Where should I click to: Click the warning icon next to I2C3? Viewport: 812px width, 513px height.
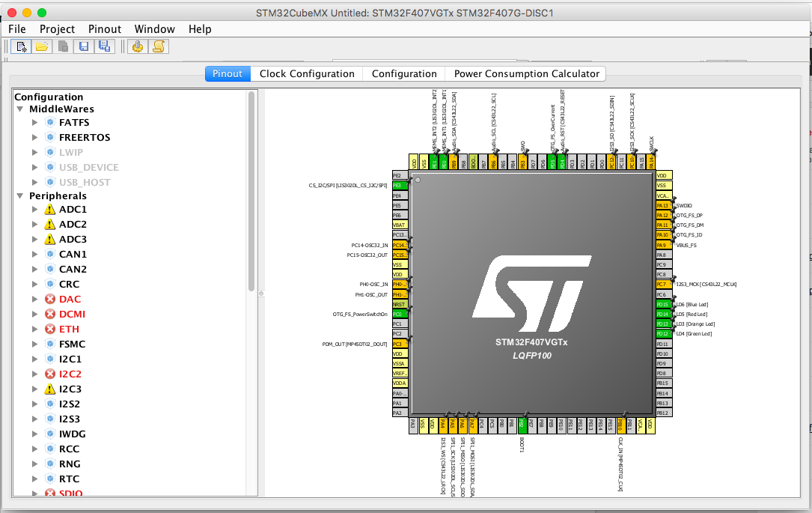pos(49,389)
